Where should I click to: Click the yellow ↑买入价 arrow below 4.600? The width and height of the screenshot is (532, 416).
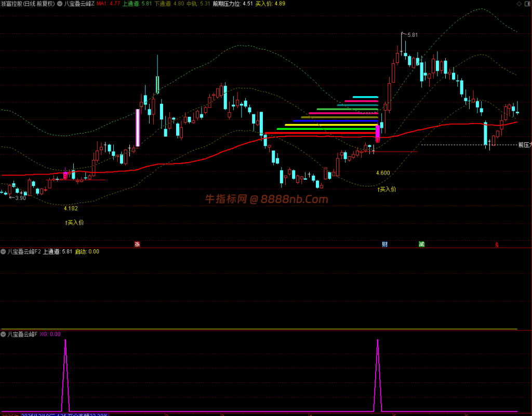[x=387, y=189]
